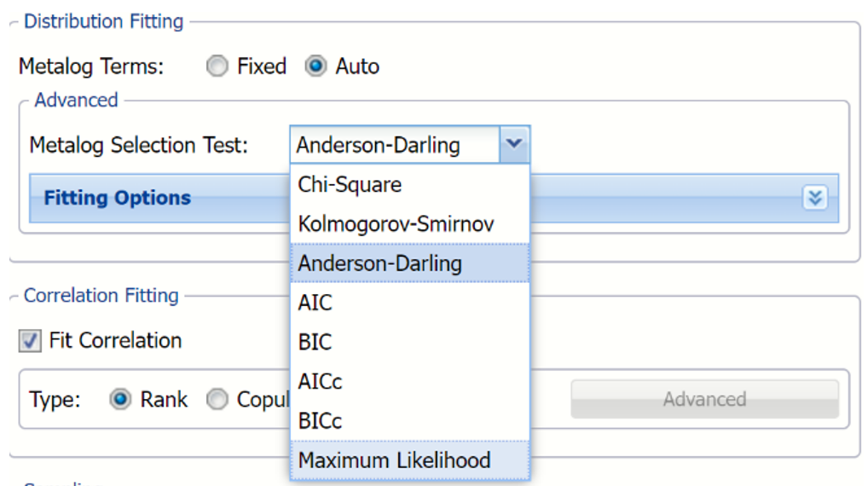This screenshot has height=486, width=868.
Task: Select Fixed Metalog Terms radio button
Action: pyautogui.click(x=218, y=67)
